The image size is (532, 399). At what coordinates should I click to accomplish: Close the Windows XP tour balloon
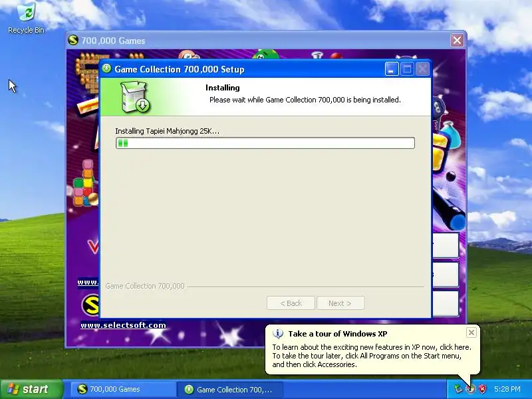(x=471, y=332)
